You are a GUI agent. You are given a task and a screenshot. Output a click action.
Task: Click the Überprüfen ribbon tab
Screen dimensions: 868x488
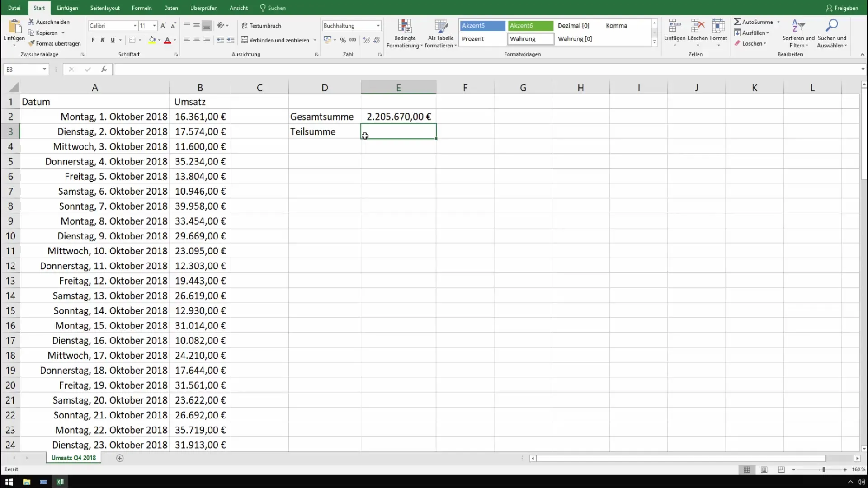click(x=204, y=8)
